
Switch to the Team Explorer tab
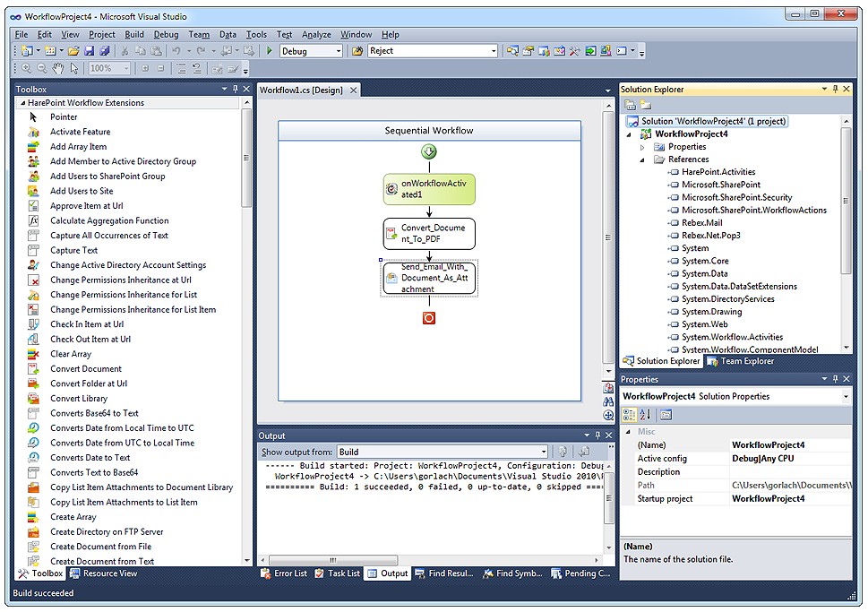pos(740,361)
